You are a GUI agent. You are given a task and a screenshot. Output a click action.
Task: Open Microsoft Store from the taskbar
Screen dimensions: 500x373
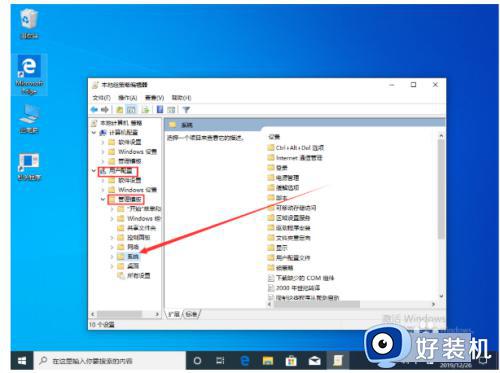pos(291,361)
